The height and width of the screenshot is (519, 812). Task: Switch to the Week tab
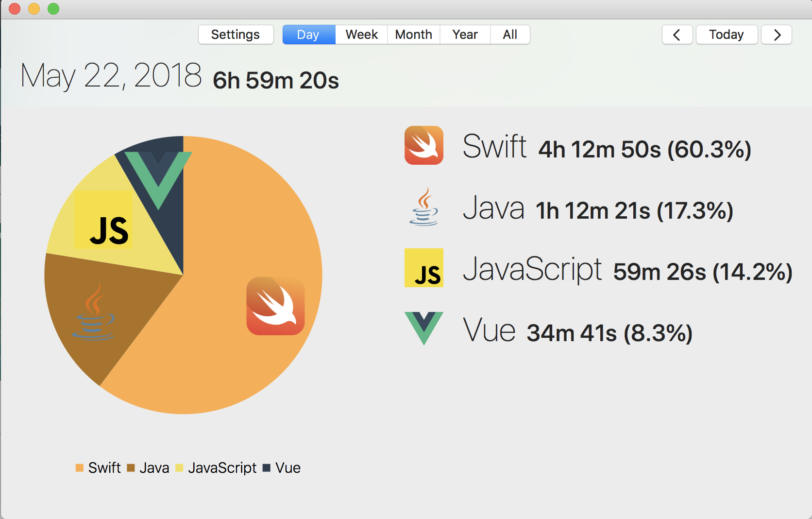coord(362,35)
